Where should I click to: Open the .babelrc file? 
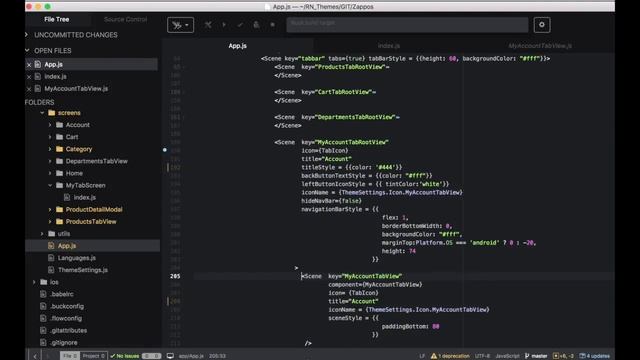click(62, 294)
